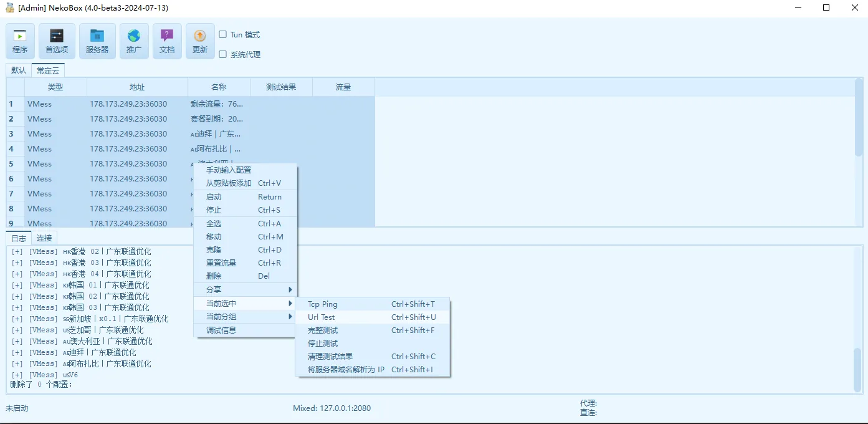
Task: Expand the 当前选中 submenu
Action: (246, 304)
